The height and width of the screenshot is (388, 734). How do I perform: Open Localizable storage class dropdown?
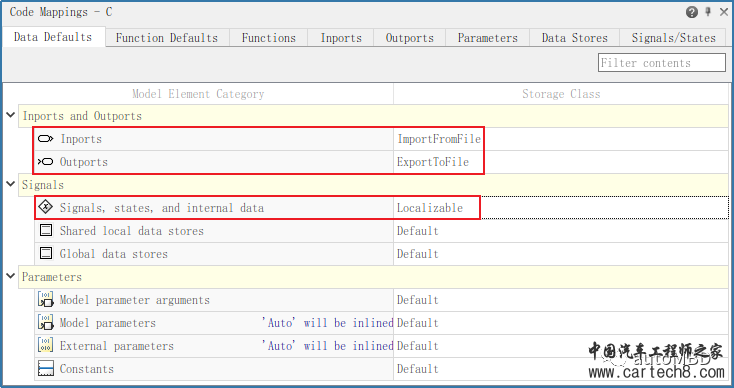click(x=561, y=207)
